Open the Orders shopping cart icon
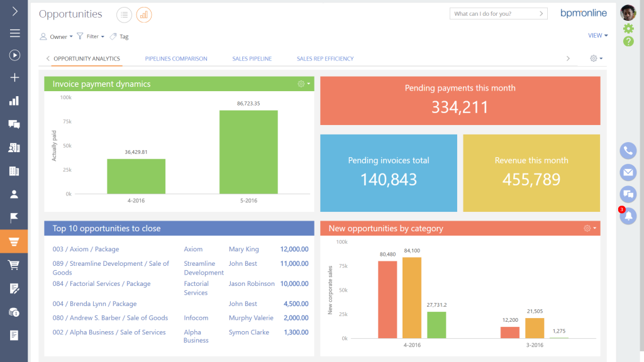This screenshot has width=644, height=362. click(x=14, y=264)
